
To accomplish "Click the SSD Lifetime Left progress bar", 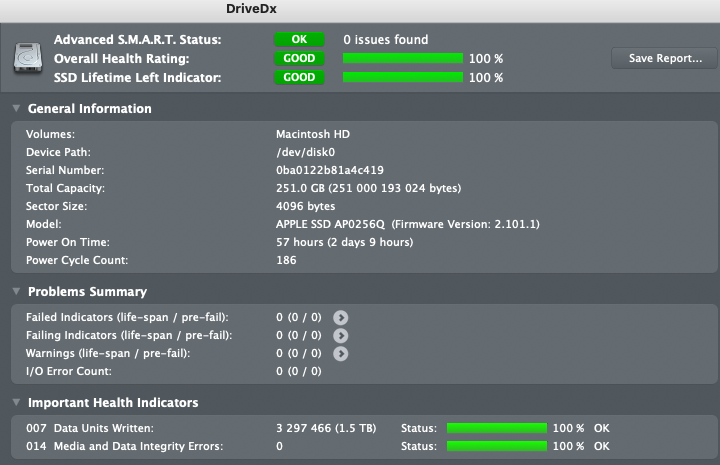I will click(x=403, y=77).
